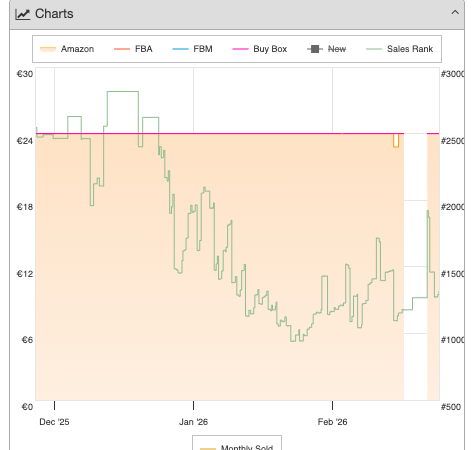
Task: Click the €30 price axis label
Action: (25, 74)
